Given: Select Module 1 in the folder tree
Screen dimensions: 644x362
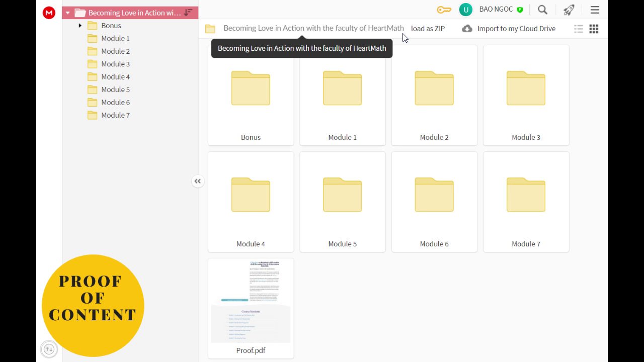Looking at the screenshot, I should (115, 38).
